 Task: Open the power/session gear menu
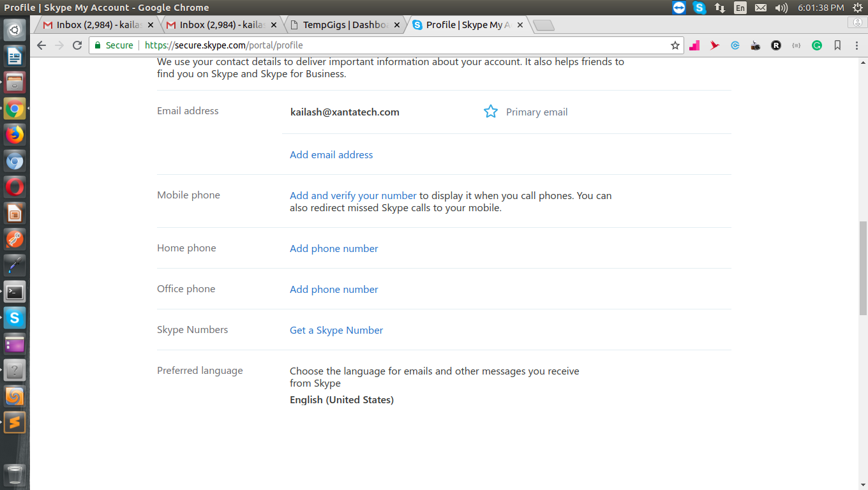click(x=857, y=8)
